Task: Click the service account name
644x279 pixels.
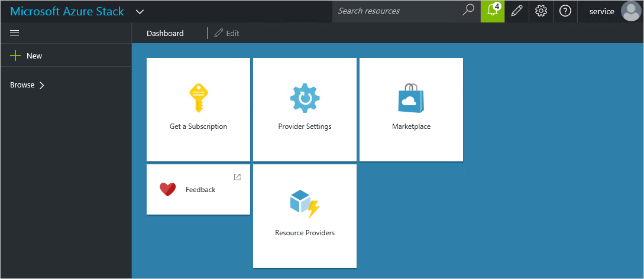Action: point(601,11)
